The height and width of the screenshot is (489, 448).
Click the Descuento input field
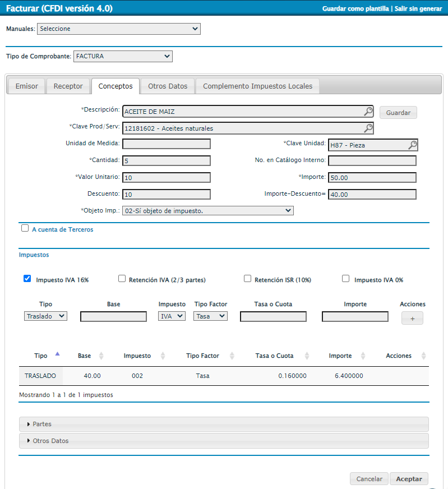167,195
